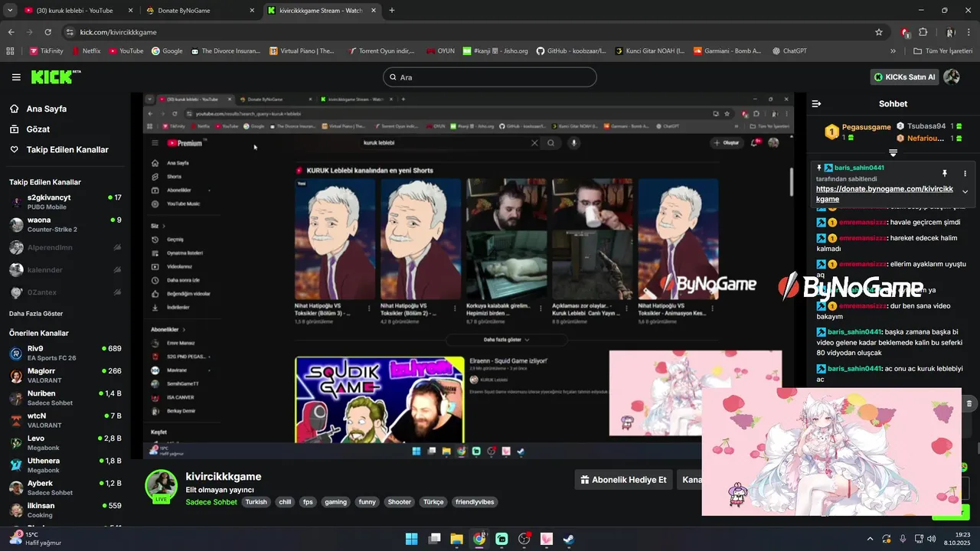Screen dimensions: 980x551
Task: Click the live stream video player
Action: pyautogui.click(x=469, y=275)
